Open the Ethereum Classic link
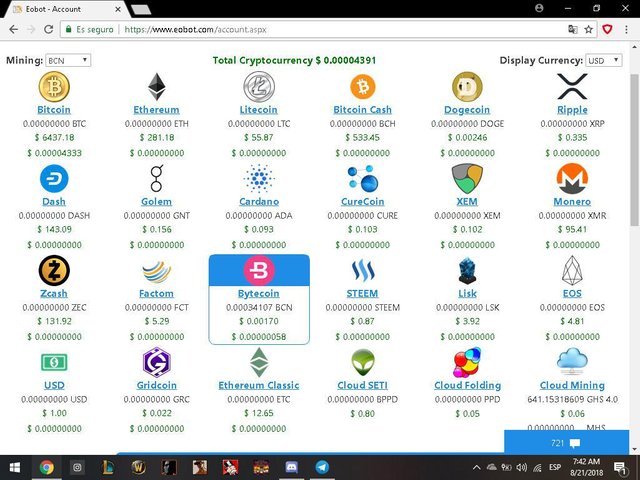Image resolution: width=640 pixels, height=480 pixels. [259, 385]
